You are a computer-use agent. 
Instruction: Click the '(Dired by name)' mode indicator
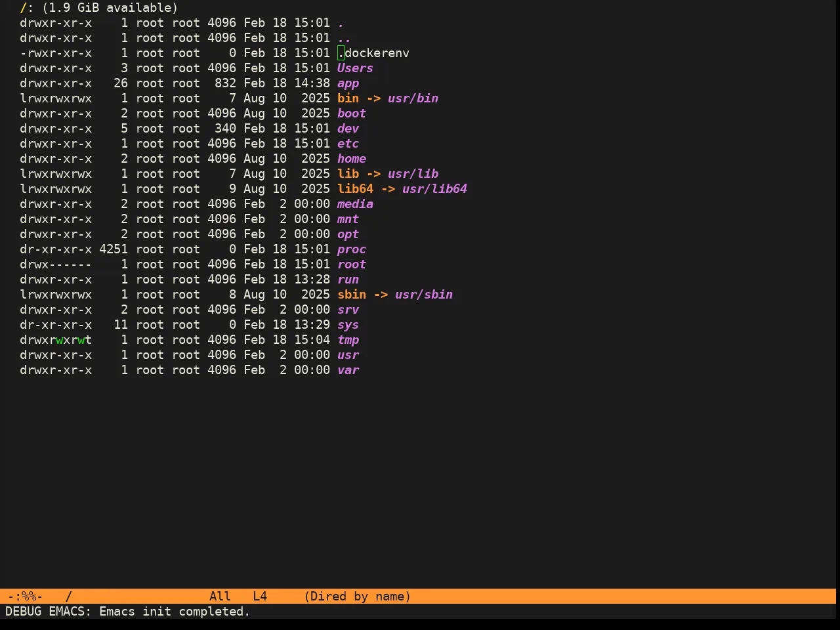[x=358, y=597]
